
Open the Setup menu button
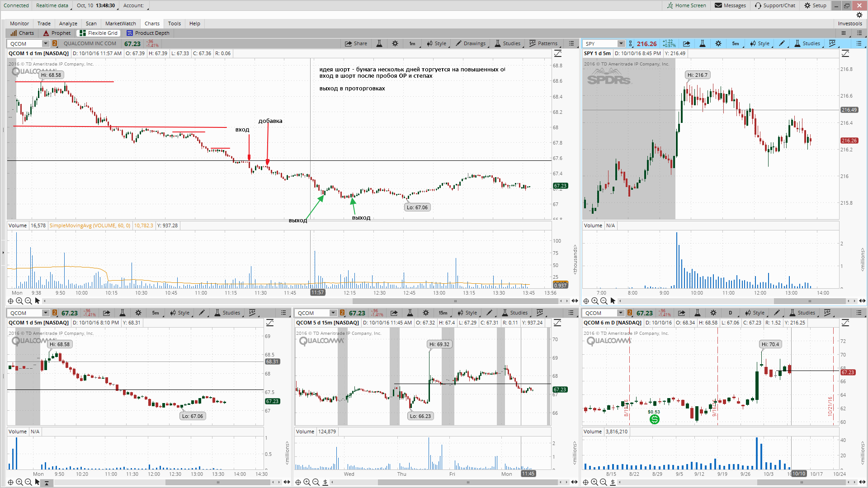[x=815, y=5]
